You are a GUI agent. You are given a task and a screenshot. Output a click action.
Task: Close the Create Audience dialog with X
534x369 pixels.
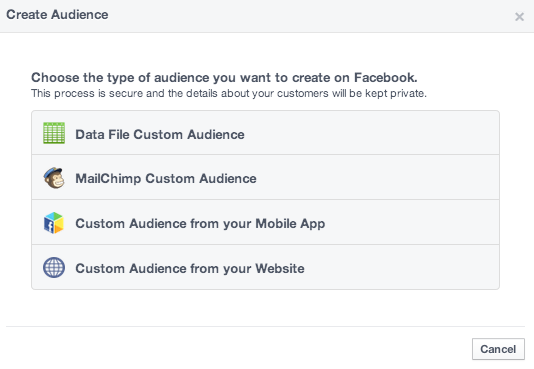(x=519, y=16)
